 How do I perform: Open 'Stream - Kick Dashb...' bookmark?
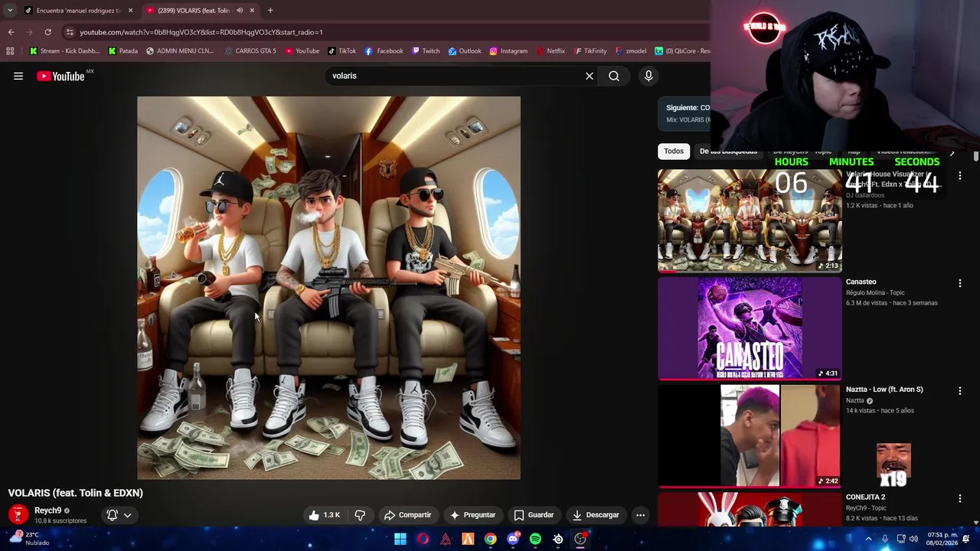coord(64,51)
